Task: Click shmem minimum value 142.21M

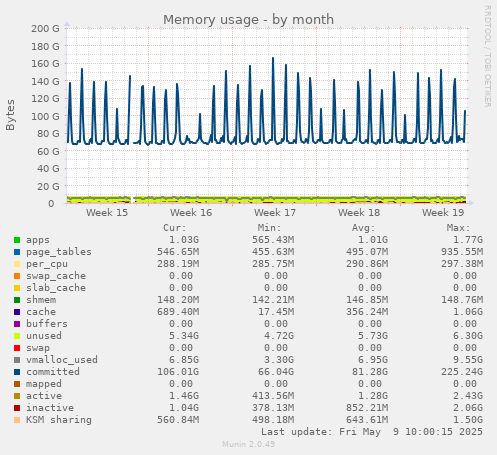Action: pyautogui.click(x=273, y=300)
